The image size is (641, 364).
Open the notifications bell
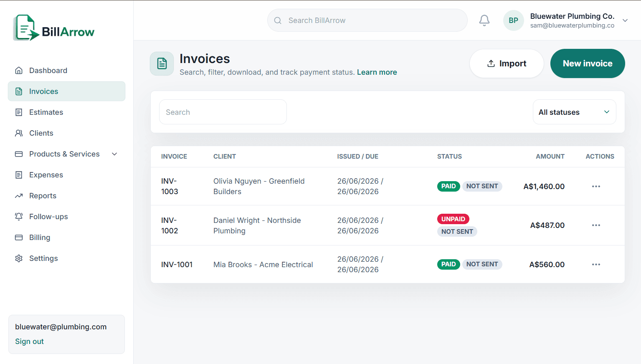[x=484, y=20]
